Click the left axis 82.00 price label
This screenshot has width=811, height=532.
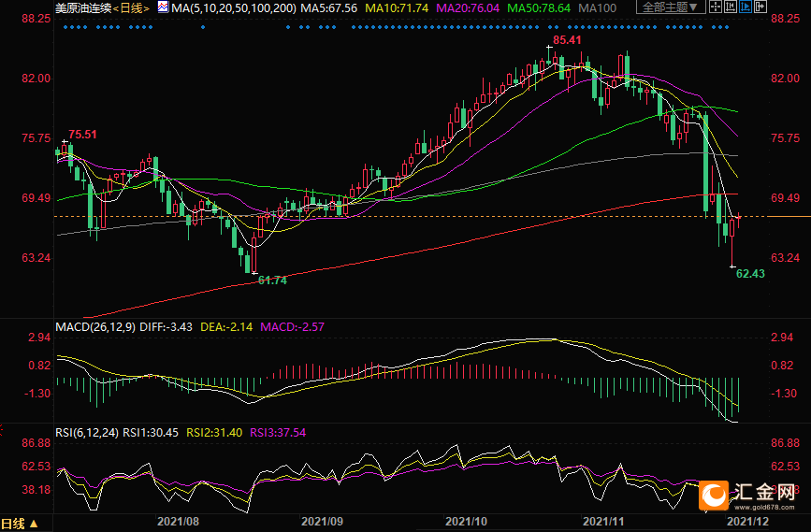pyautogui.click(x=36, y=79)
